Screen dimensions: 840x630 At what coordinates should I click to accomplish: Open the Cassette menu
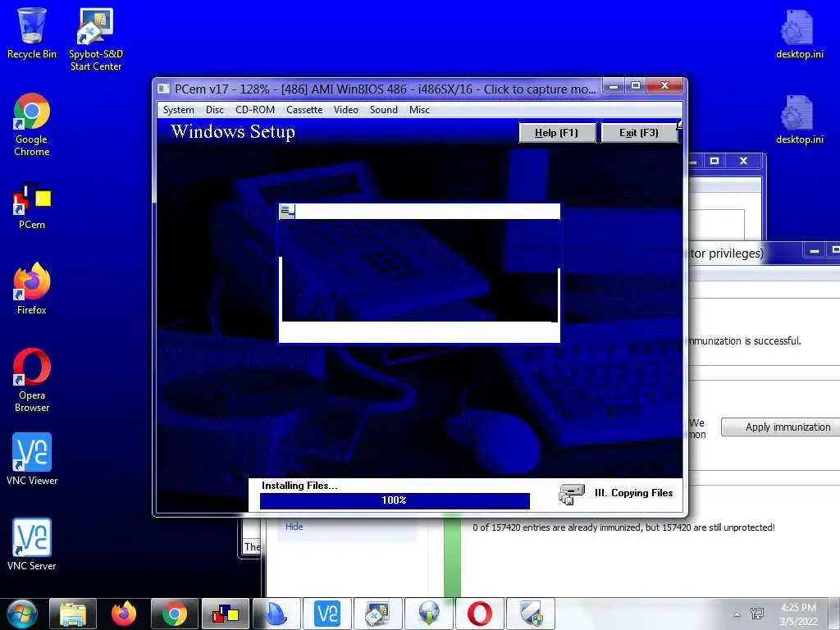(304, 110)
